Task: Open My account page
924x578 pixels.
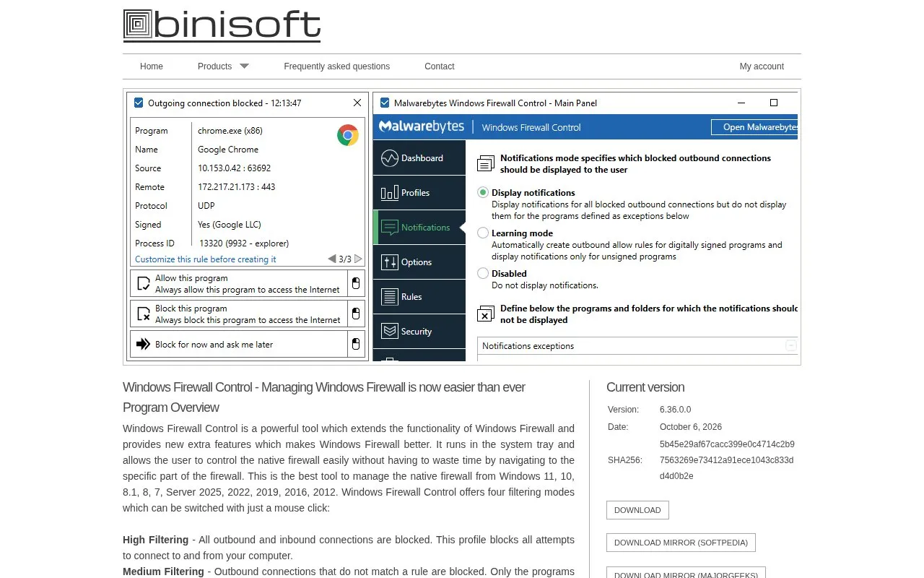Action: tap(762, 66)
